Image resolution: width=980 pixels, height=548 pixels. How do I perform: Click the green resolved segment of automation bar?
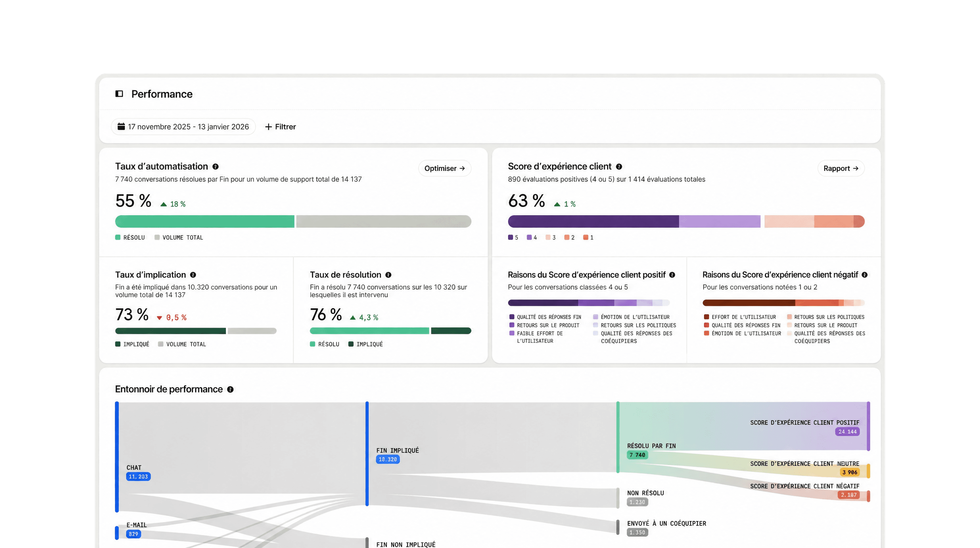(205, 222)
